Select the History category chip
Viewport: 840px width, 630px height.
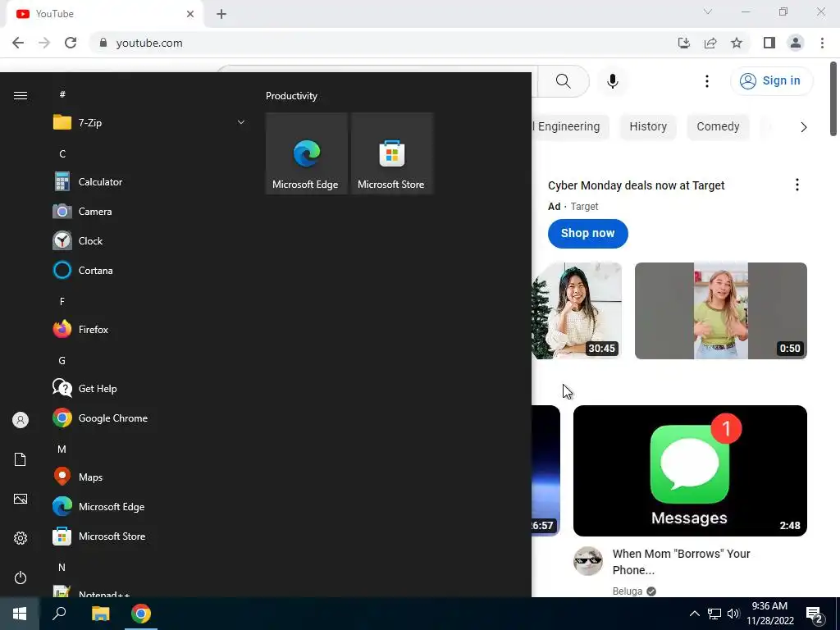(648, 126)
